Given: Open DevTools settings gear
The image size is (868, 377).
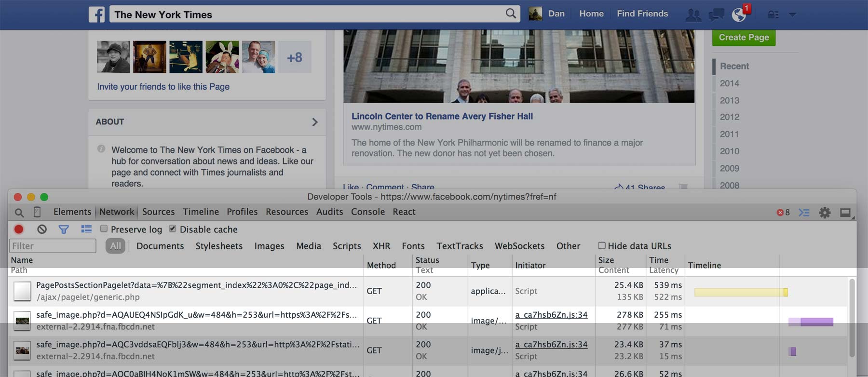Looking at the screenshot, I should (825, 213).
